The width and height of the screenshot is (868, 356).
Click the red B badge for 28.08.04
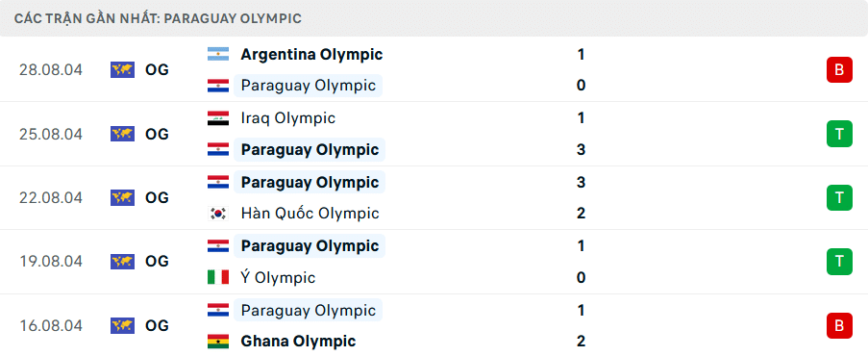pyautogui.click(x=839, y=70)
